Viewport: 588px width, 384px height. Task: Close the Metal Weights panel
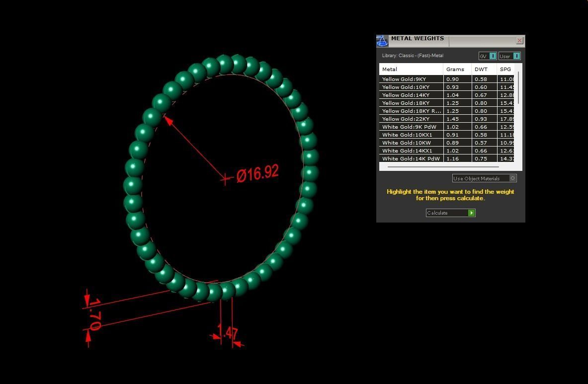click(x=519, y=40)
